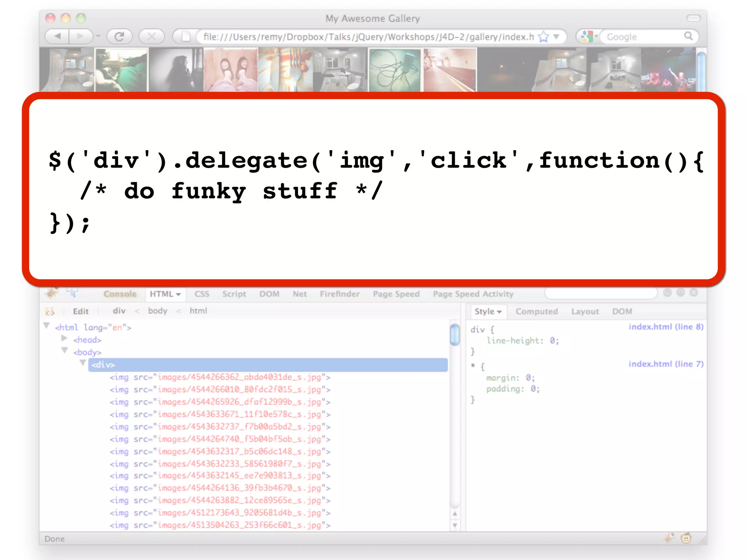Click the browser Forward arrow button
The height and width of the screenshot is (560, 747).
[x=80, y=36]
